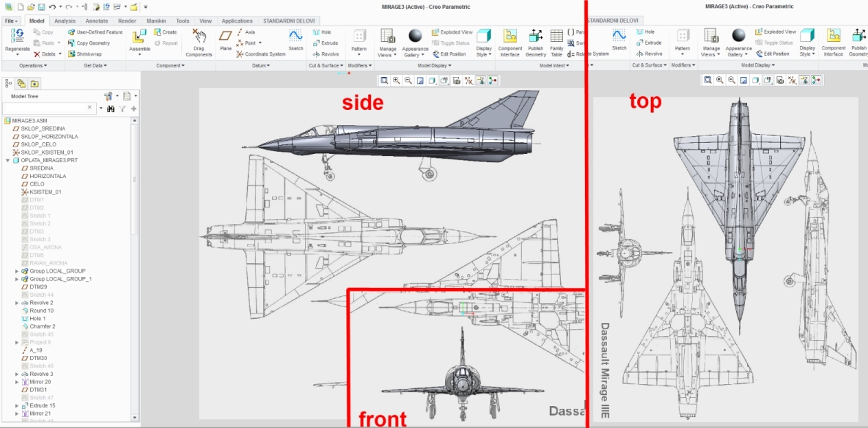Image resolution: width=868 pixels, height=428 pixels.
Task: Click the Model Tree vertical scrollbar
Action: [x=135, y=268]
